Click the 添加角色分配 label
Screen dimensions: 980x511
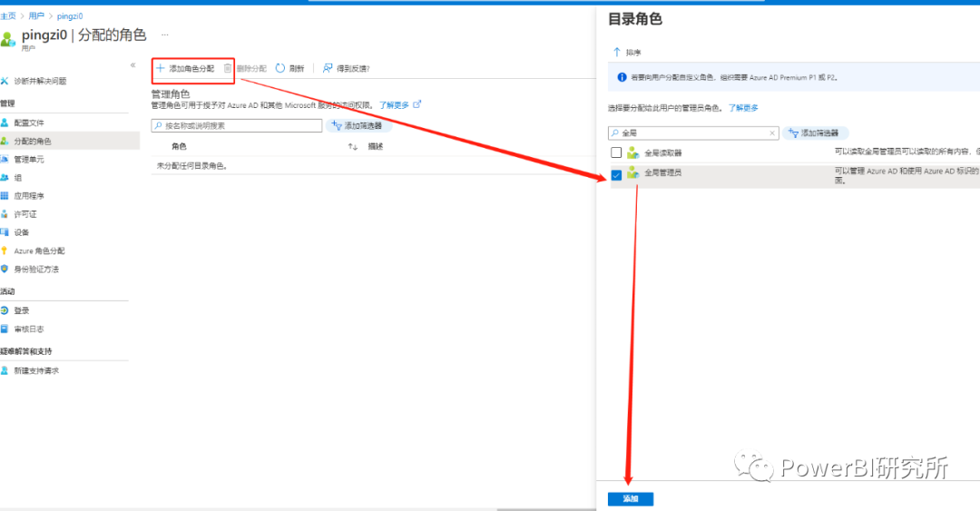click(x=191, y=69)
